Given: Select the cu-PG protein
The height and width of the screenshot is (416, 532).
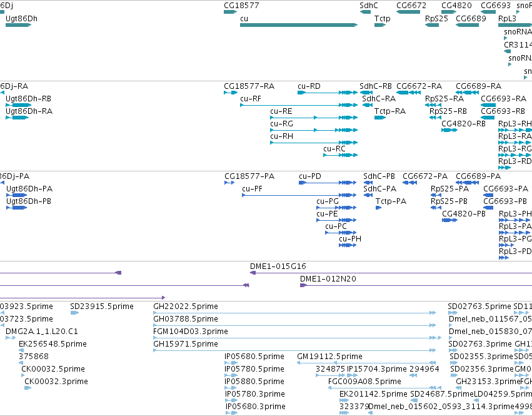Looking at the screenshot, I should pos(336,208).
